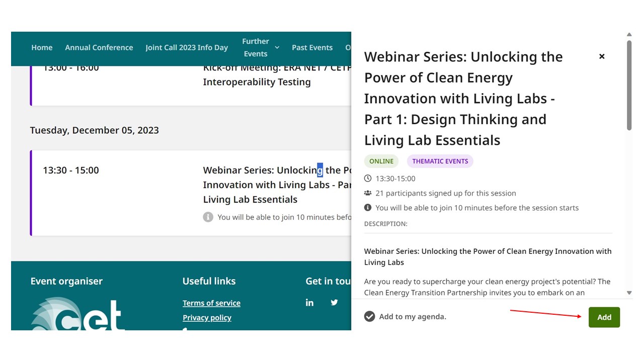The image size is (644, 362).
Task: Click the LinkedIn icon in footer
Action: point(309,302)
